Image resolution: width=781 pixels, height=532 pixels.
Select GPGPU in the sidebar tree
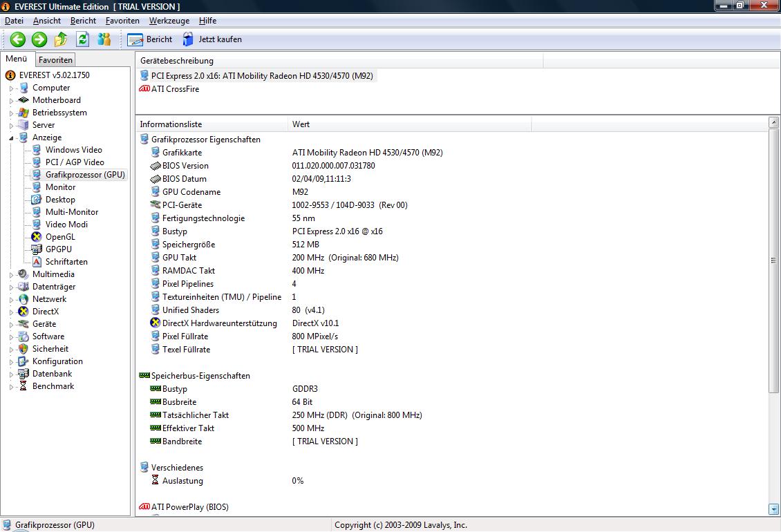(58, 249)
